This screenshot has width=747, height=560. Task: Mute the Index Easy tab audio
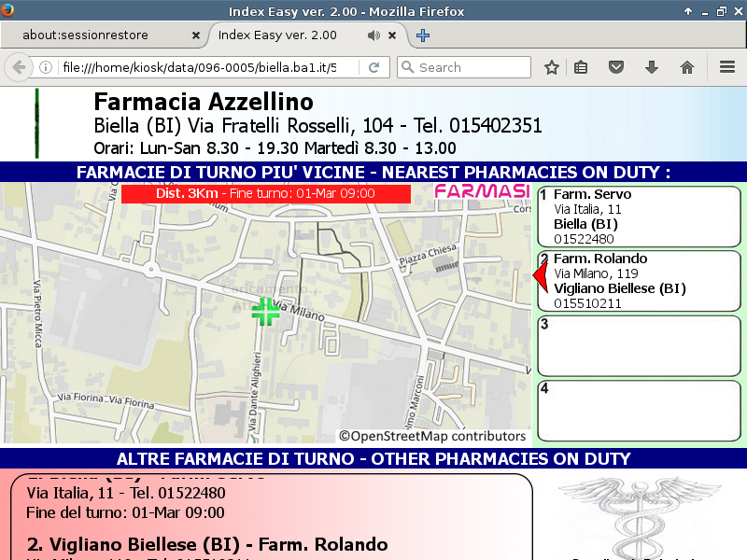tap(373, 35)
